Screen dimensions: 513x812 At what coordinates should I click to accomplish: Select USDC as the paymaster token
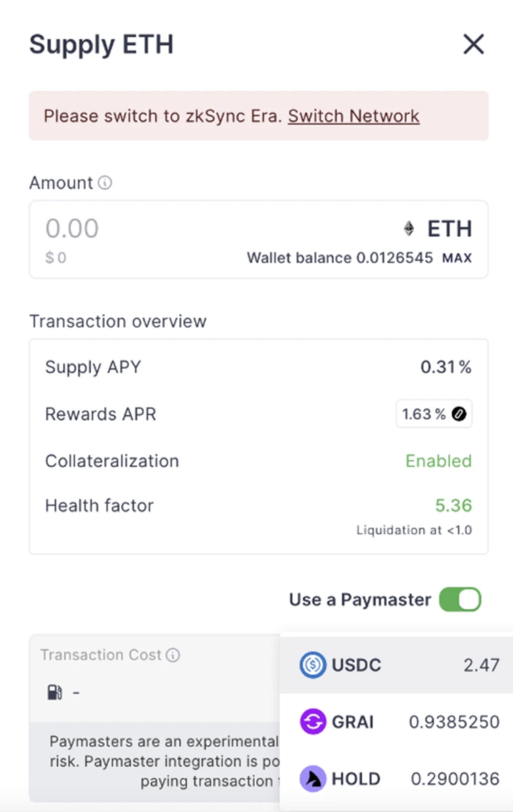[399, 665]
